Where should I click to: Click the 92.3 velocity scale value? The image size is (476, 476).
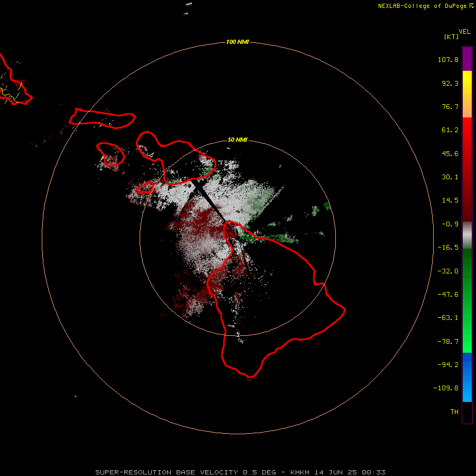coord(450,83)
